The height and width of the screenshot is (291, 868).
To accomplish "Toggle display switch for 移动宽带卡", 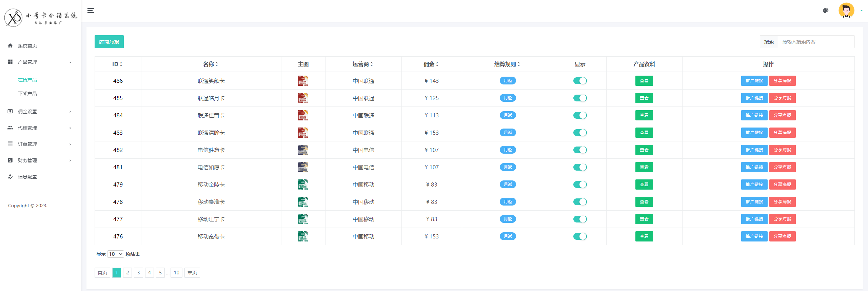I will click(580, 236).
